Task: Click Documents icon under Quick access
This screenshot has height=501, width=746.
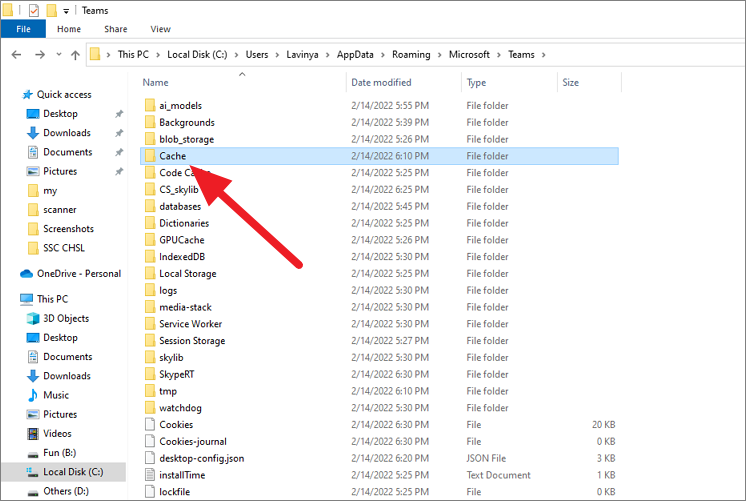Action: [33, 152]
